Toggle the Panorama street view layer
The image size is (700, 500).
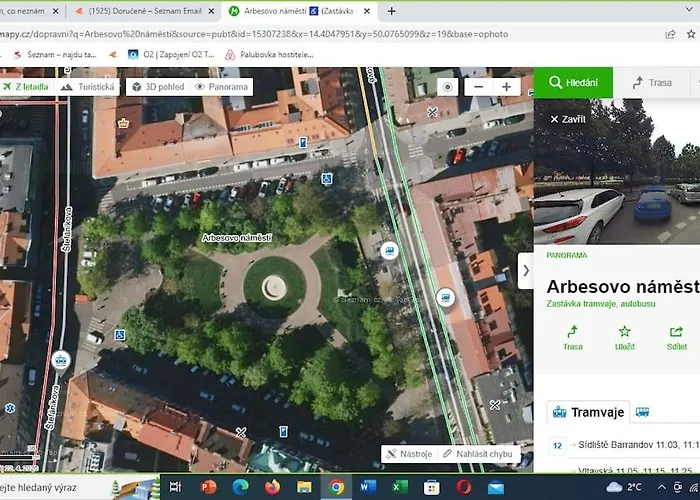221,87
